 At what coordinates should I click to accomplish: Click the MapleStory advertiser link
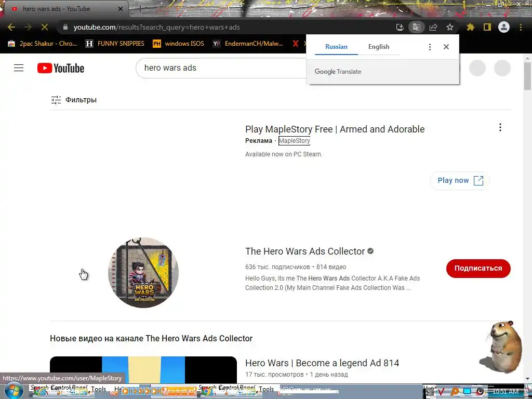pos(294,140)
